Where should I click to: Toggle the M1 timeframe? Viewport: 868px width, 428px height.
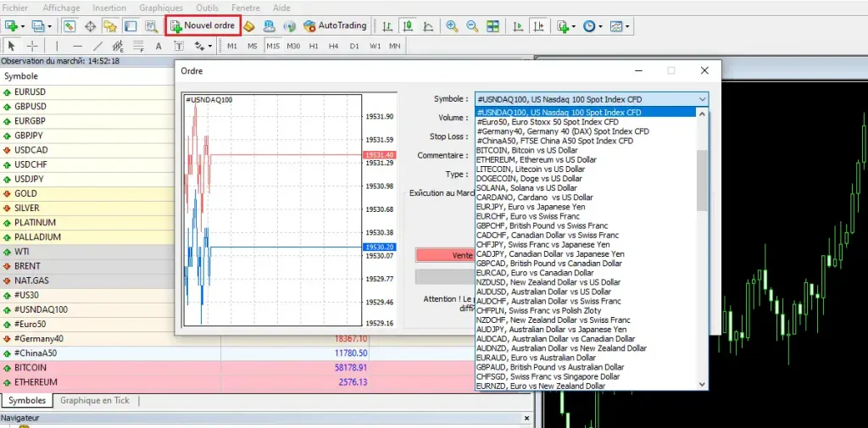pyautogui.click(x=232, y=46)
